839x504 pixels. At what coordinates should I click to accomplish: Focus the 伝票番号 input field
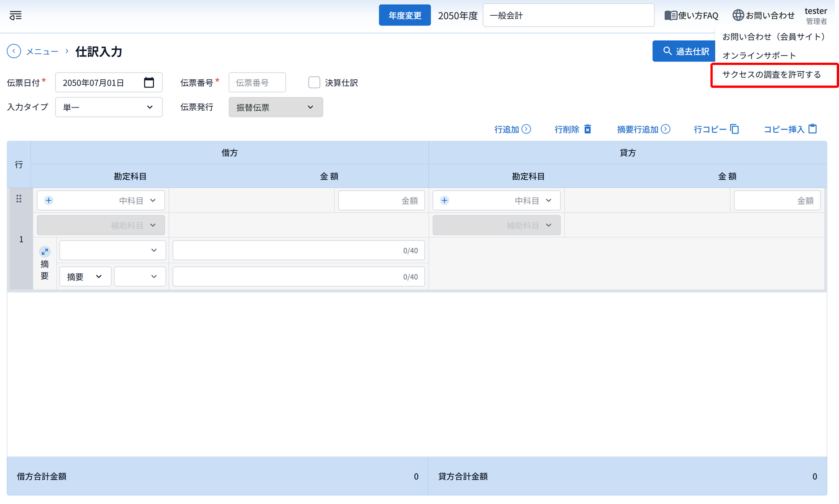click(257, 82)
